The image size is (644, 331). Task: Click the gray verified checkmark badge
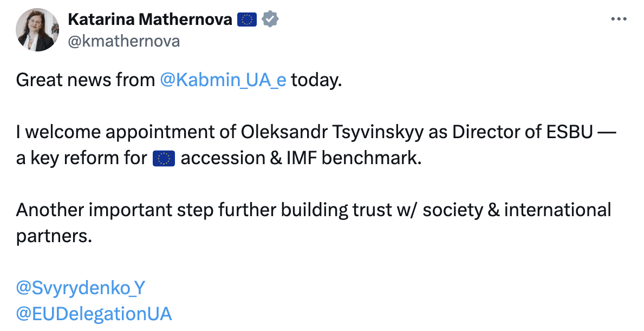(x=270, y=20)
